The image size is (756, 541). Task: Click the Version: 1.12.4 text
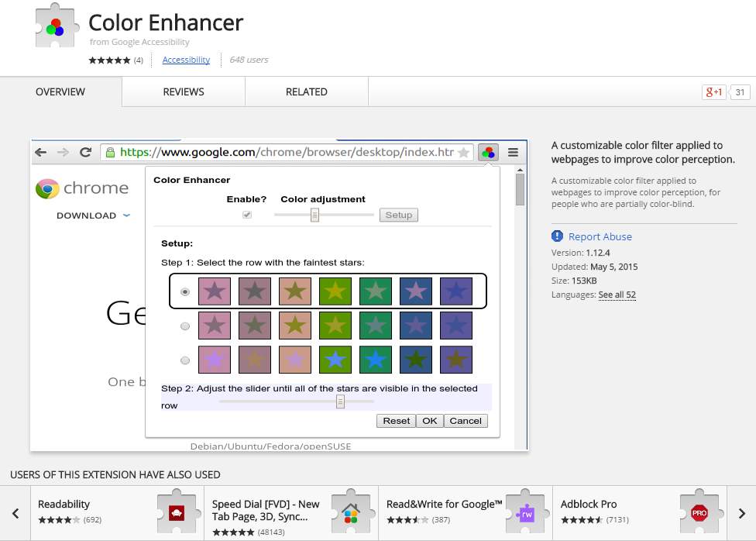580,253
